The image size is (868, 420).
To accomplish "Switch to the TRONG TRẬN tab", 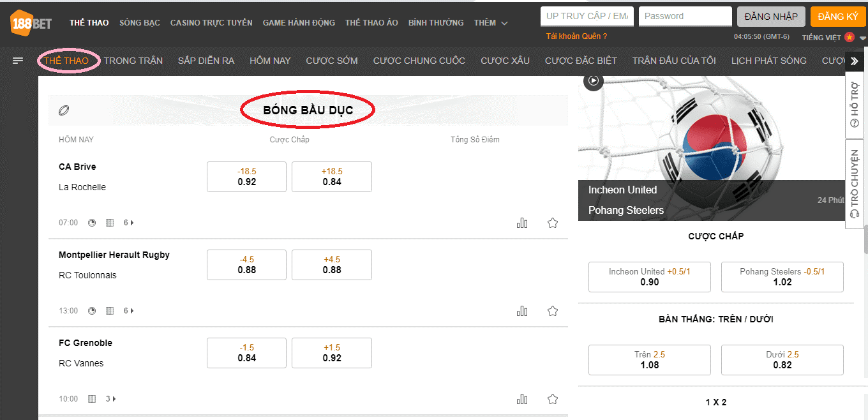I will 133,61.
